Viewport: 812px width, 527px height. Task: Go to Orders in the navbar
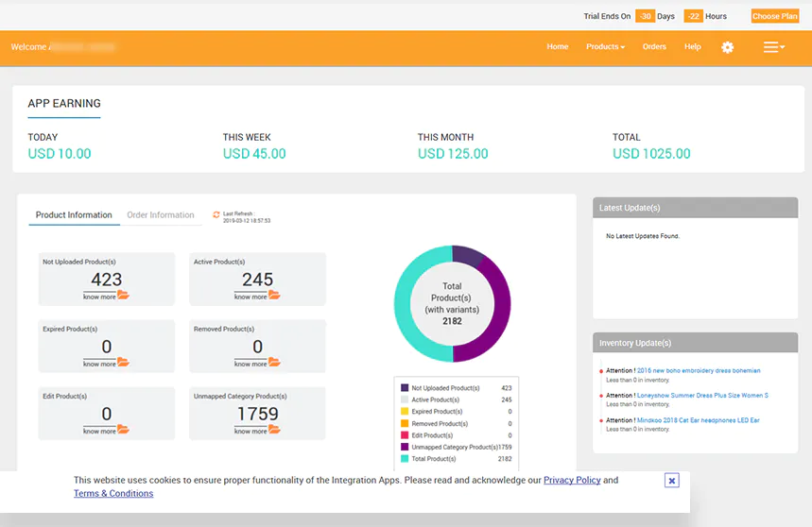(x=654, y=47)
